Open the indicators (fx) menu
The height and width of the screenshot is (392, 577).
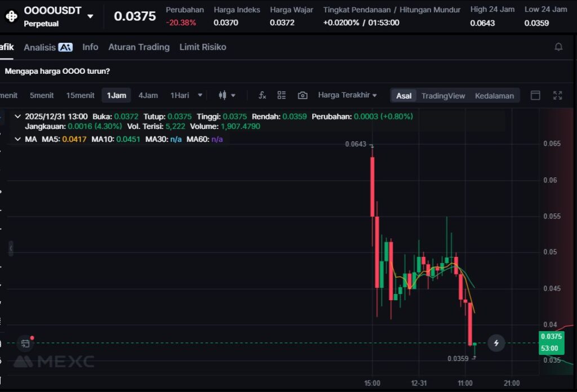[x=262, y=95]
